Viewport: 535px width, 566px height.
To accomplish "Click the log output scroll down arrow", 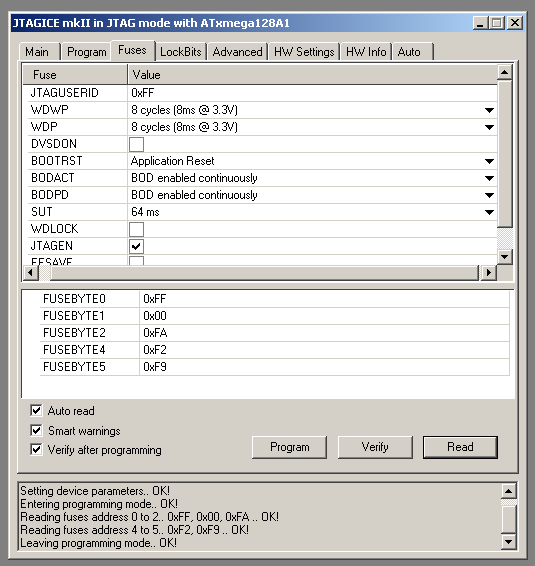I will coord(508,541).
